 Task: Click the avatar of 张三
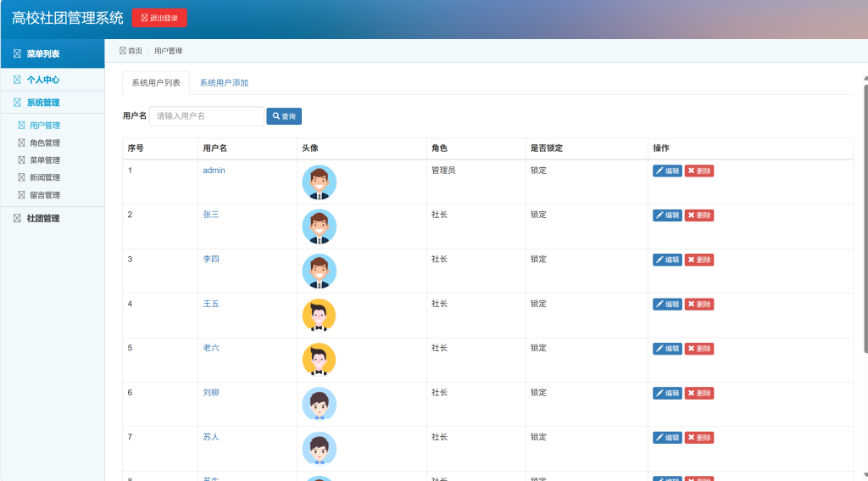tap(320, 227)
